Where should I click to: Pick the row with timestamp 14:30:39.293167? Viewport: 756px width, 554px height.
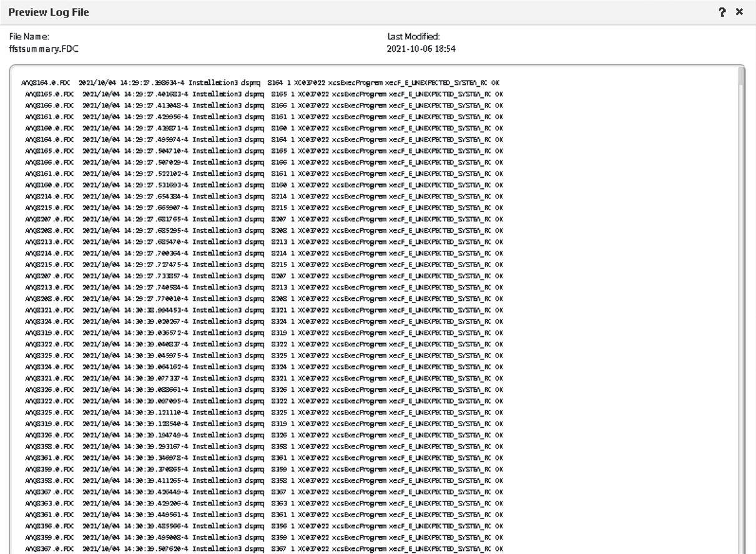pyautogui.click(x=263, y=446)
